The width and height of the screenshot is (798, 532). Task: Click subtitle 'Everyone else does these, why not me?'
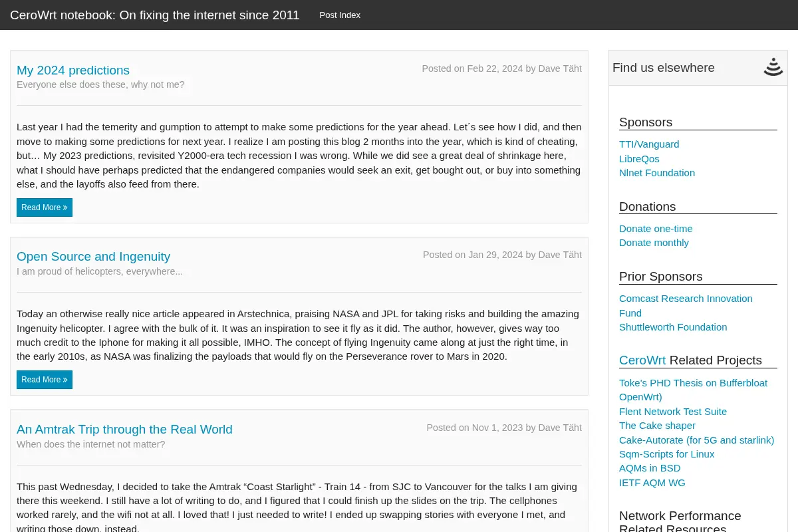(100, 84)
